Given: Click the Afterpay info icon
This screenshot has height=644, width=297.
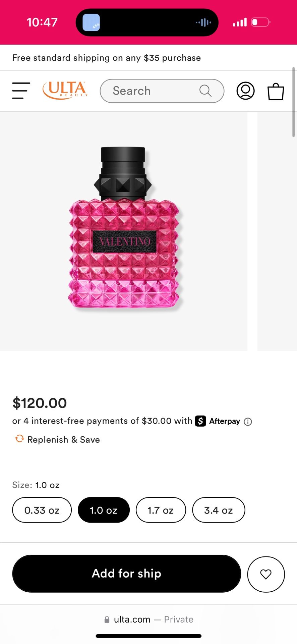Looking at the screenshot, I should pos(248,421).
